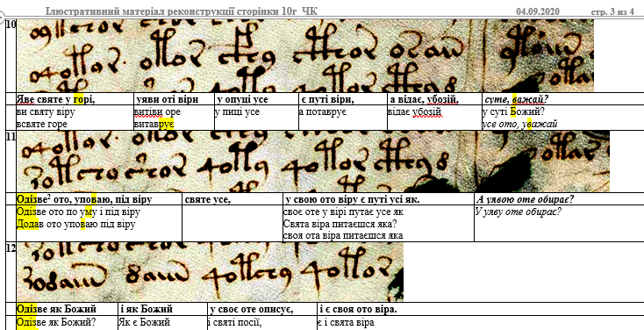Select cell 'а відає, убозій,'
Image resolution: width=644 pixels, height=330 pixels.
tap(435, 99)
